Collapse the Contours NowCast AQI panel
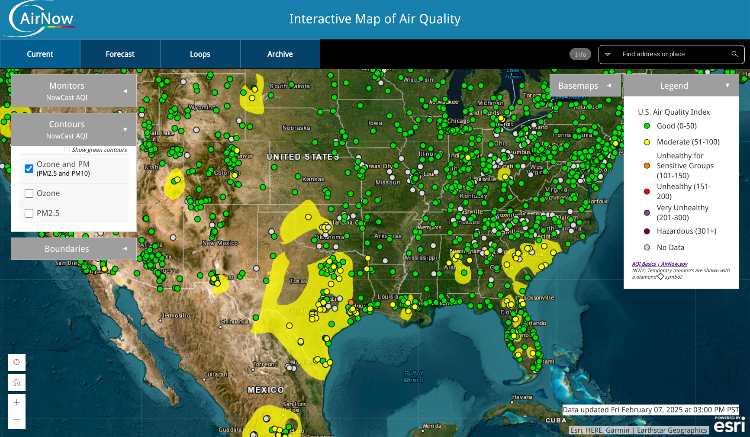 coord(74,129)
